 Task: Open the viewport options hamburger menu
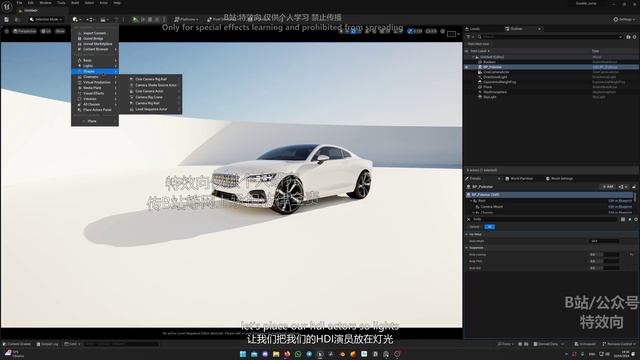click(7, 31)
